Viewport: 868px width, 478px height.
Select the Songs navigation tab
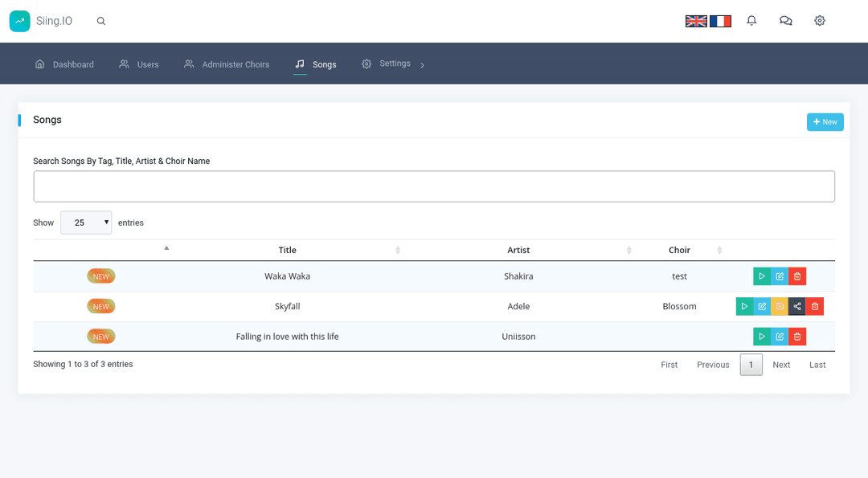point(316,64)
